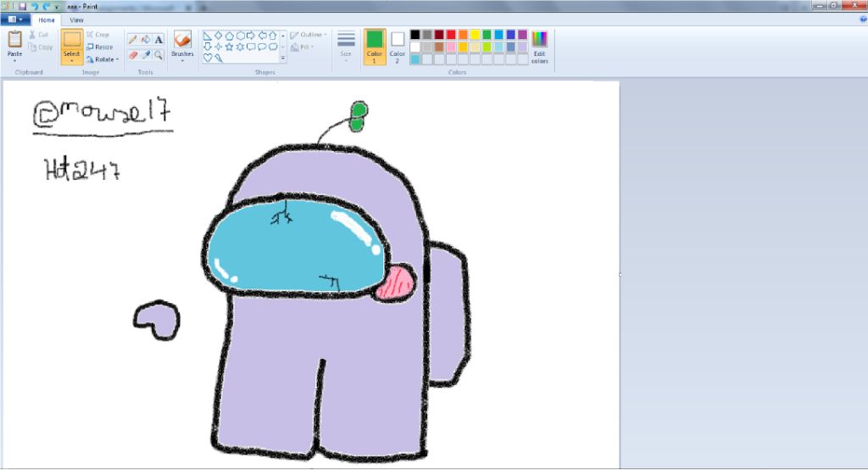This screenshot has height=470, width=868.
Task: Expand the Customize Quick Access Toolbar arrow
Action: (x=57, y=7)
